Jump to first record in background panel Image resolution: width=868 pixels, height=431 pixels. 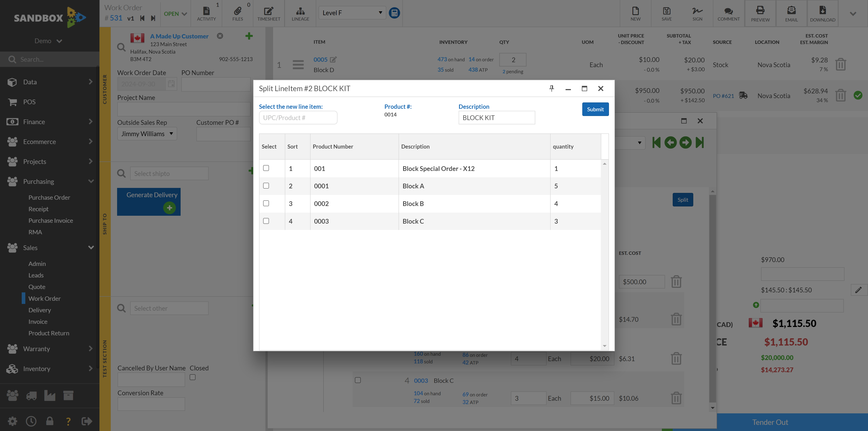coord(656,142)
